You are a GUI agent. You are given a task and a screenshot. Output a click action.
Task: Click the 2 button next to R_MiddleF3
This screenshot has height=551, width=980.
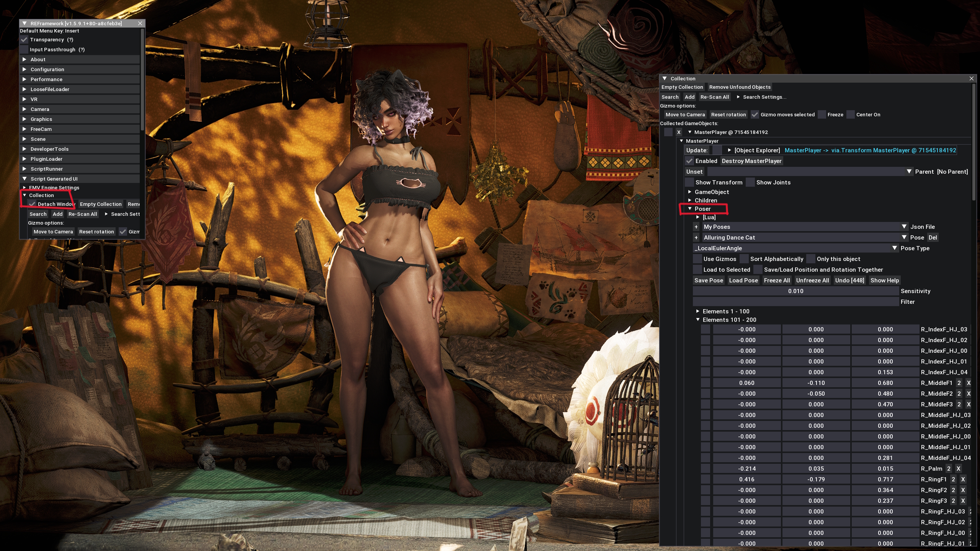(959, 404)
